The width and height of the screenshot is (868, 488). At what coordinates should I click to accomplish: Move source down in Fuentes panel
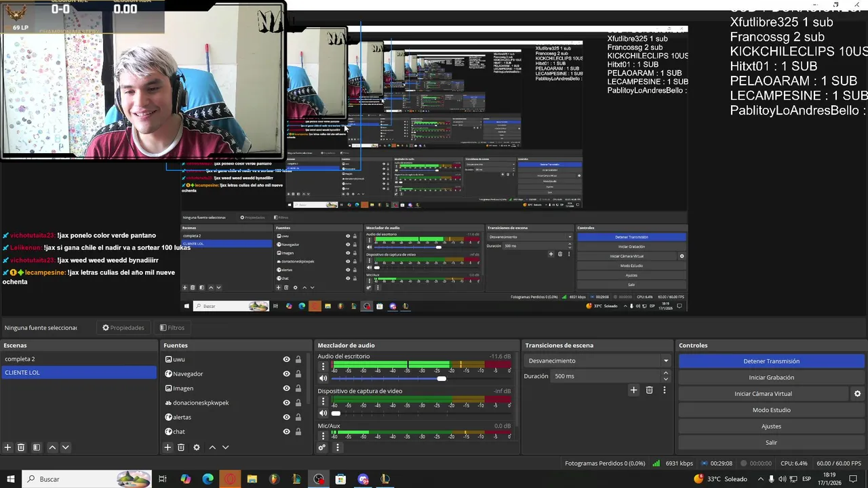click(x=225, y=447)
